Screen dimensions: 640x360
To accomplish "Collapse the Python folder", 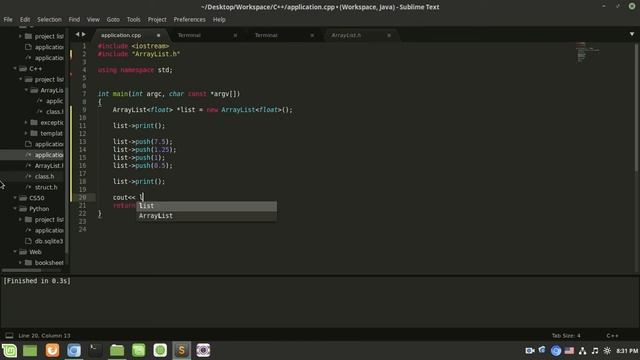I will [x=15, y=209].
